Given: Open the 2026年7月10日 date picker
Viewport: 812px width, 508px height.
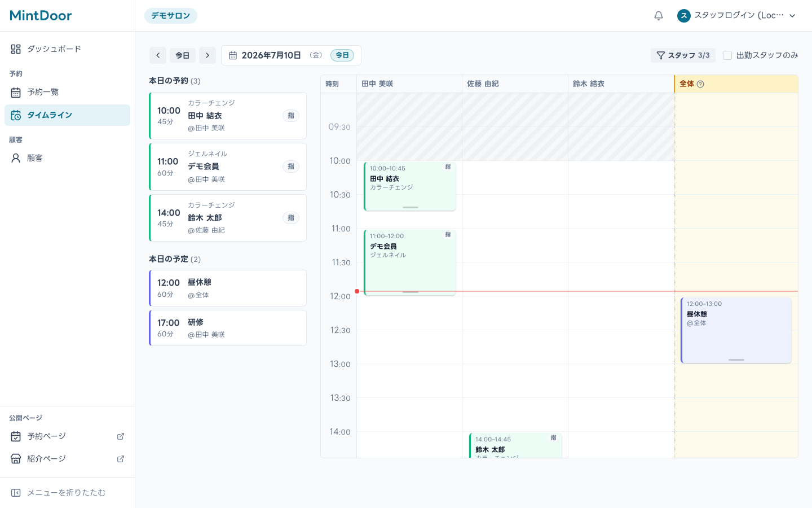Looking at the screenshot, I should tap(291, 55).
